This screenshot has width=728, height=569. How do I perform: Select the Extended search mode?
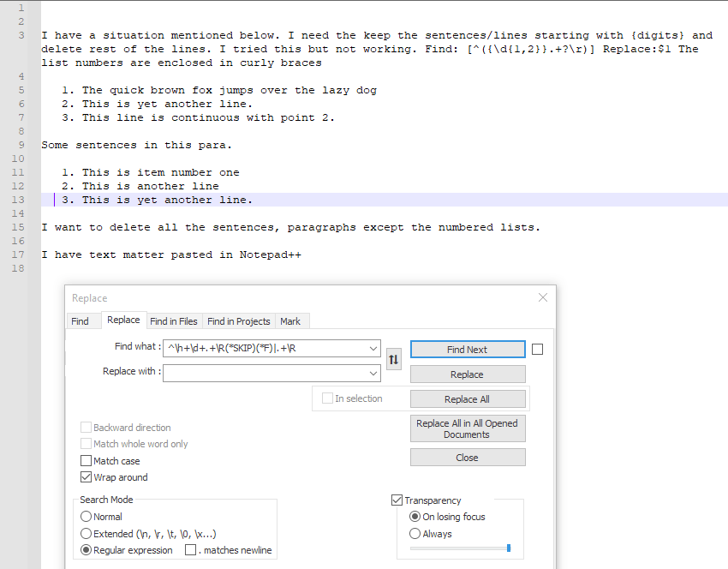[86, 533]
